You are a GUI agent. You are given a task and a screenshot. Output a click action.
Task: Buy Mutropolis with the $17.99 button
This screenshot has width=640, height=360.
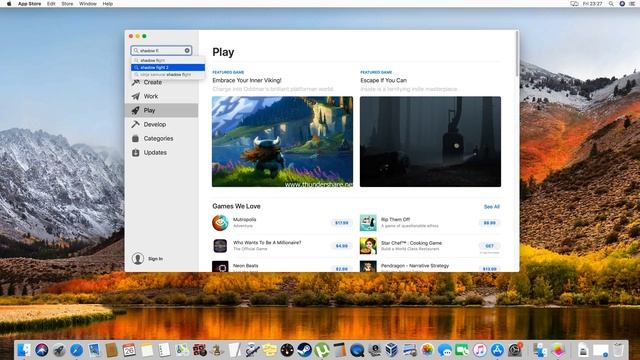(342, 223)
